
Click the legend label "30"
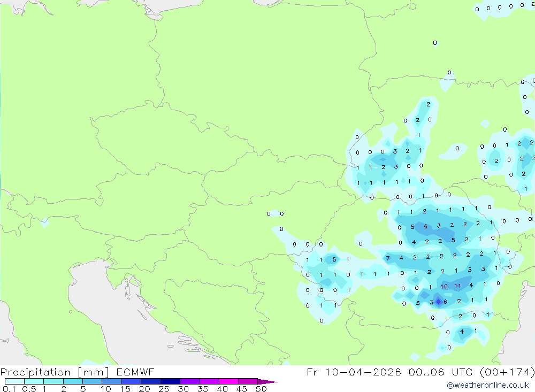click(x=183, y=389)
